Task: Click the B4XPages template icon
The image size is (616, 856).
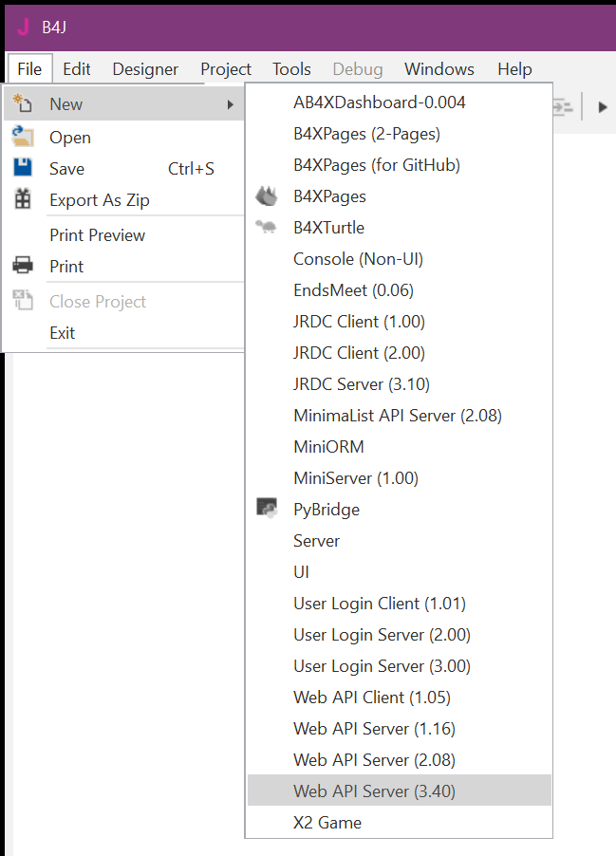Action: (267, 196)
